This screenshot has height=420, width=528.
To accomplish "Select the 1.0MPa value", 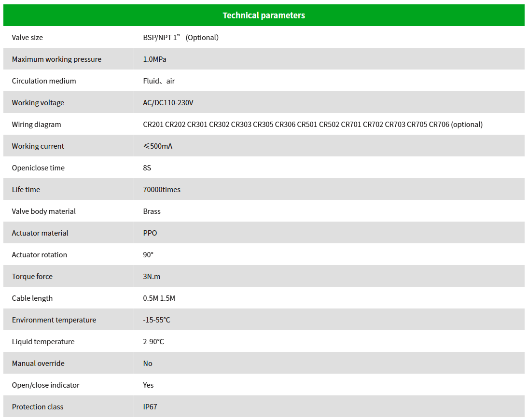I will pyautogui.click(x=154, y=59).
